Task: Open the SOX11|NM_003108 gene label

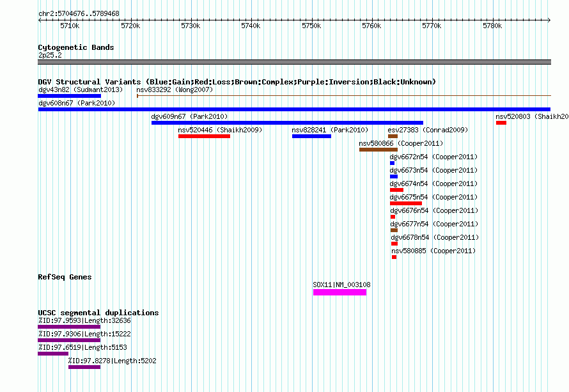Action: pyautogui.click(x=342, y=285)
